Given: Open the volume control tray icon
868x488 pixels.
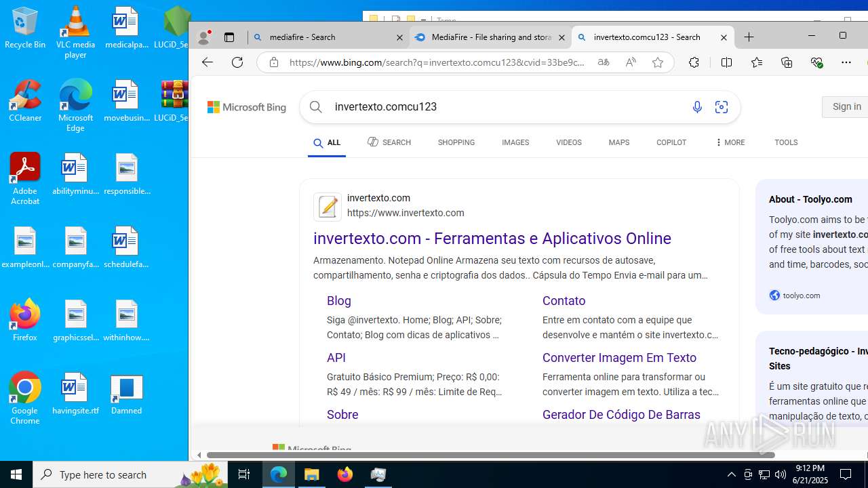Looking at the screenshot, I should (781, 474).
